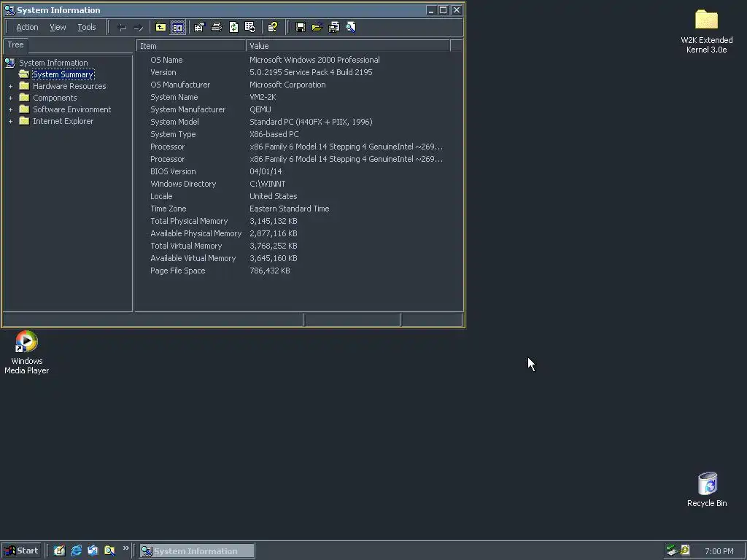Select the Locale row
Screen dimensions: 747x560
299,196
